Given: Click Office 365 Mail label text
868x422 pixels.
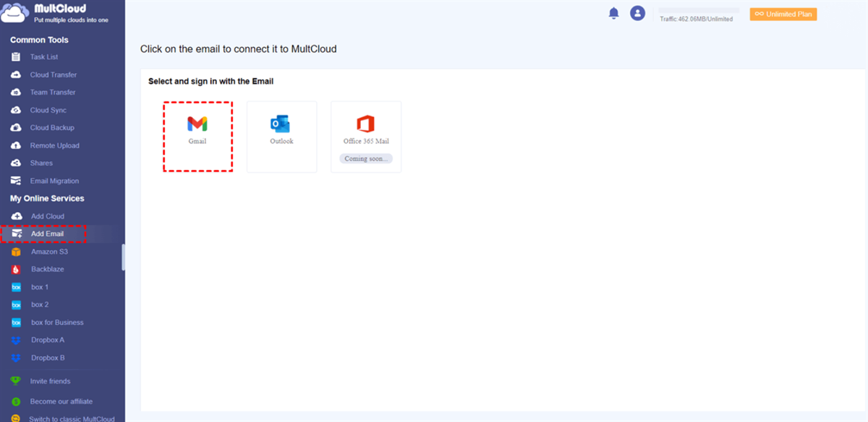Looking at the screenshot, I should pyautogui.click(x=366, y=141).
